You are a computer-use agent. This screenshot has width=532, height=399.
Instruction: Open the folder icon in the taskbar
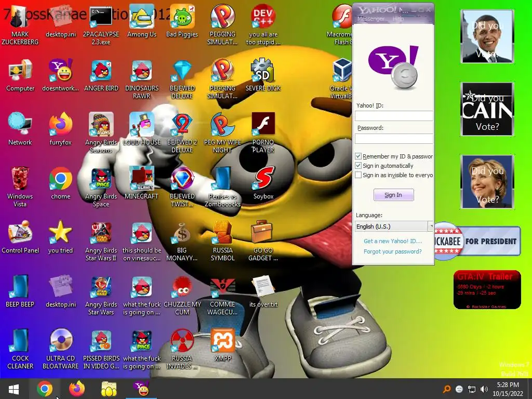coord(109,389)
